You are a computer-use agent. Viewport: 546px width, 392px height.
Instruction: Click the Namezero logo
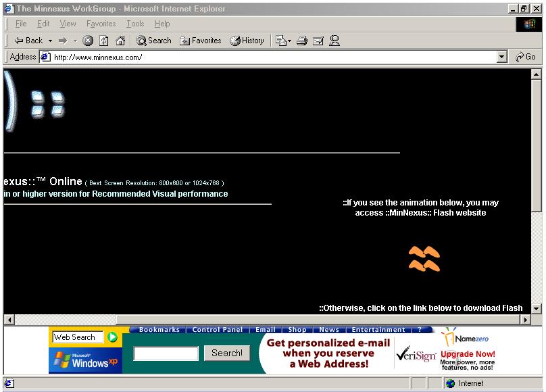click(x=465, y=337)
